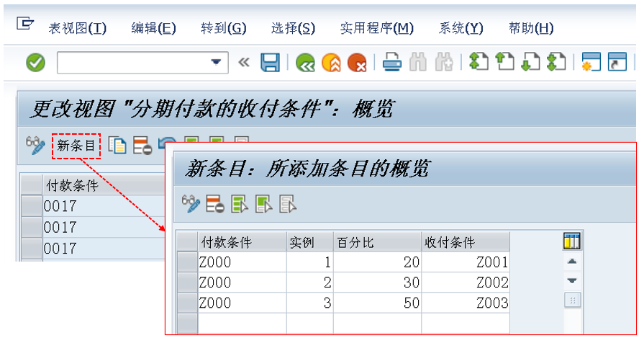The height and width of the screenshot is (343, 644).
Task: Select row selector for instance 2 row
Action: click(x=187, y=282)
